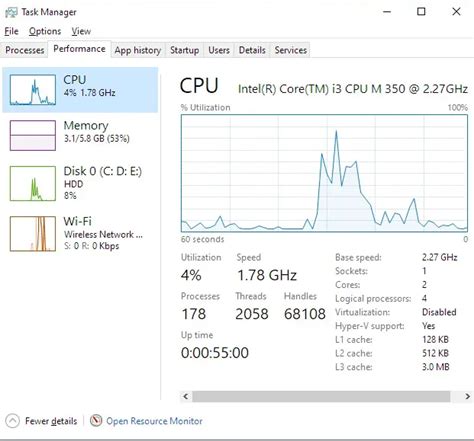Select the CPU mini graph thumbnail
The width and height of the screenshot is (474, 441).
pyautogui.click(x=33, y=90)
